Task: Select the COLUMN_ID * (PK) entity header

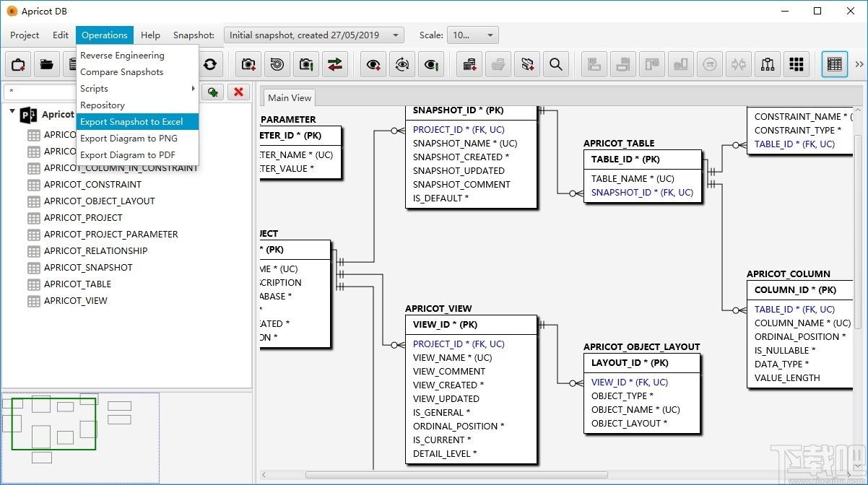Action: 802,289
